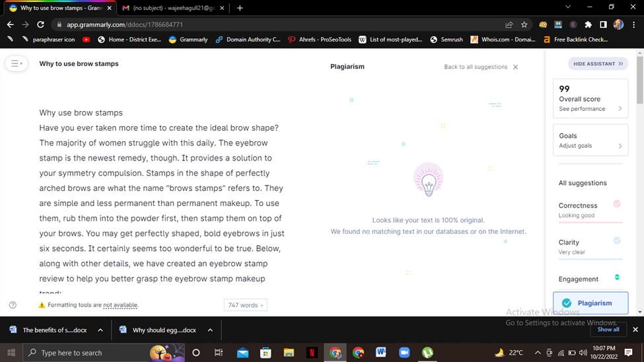
Task: Open the Semrush bookmark
Action: [447, 40]
